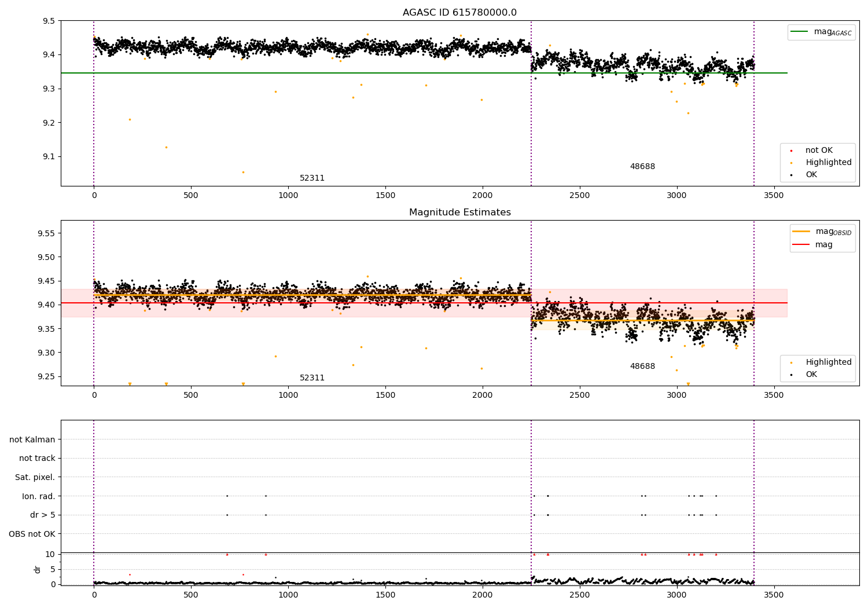Click the "48688" label in the AGASC plot
The width and height of the screenshot is (868, 608).
[642, 167]
